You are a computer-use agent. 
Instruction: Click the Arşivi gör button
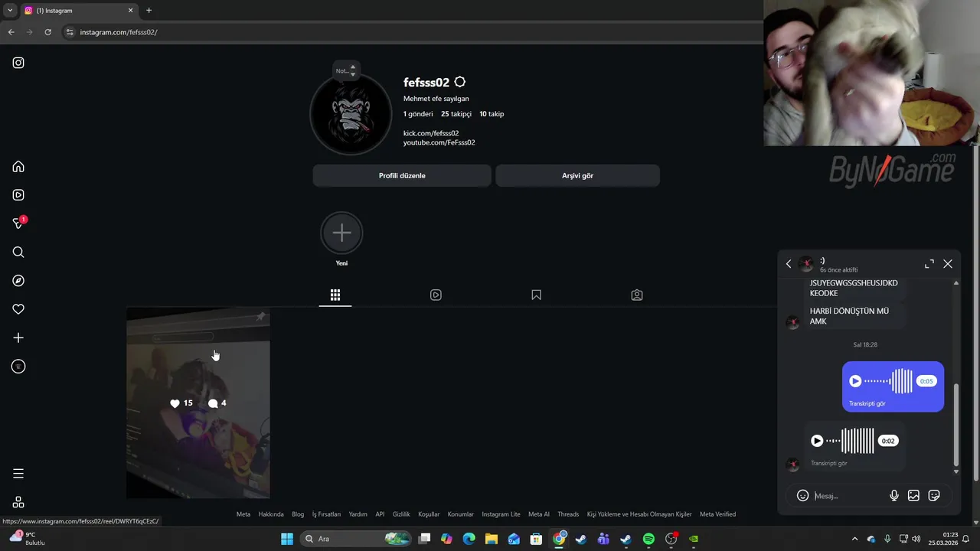[577, 175]
